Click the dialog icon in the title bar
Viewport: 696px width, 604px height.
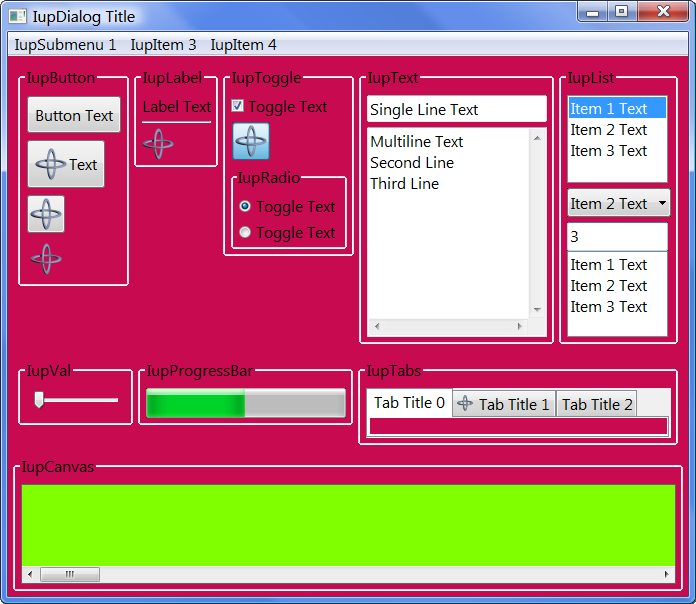pos(18,16)
